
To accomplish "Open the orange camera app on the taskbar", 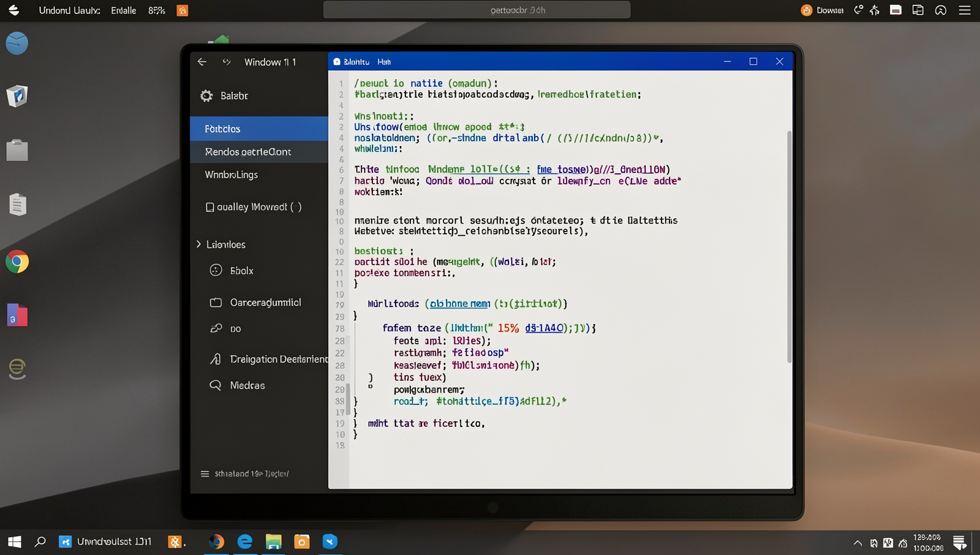I will click(302, 542).
